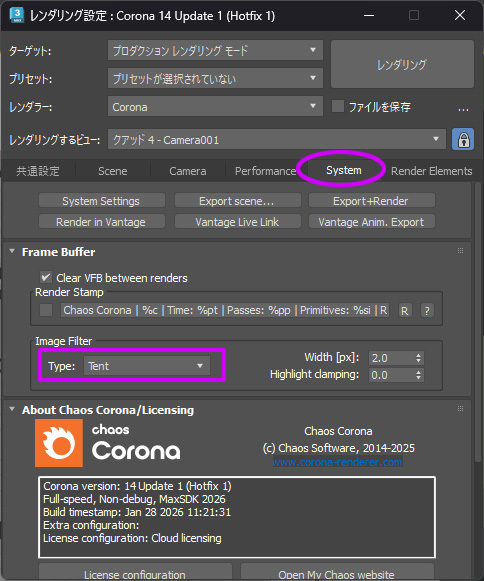Click the Export scene... button
Image resolution: width=484 pixels, height=581 pixels.
[x=237, y=200]
